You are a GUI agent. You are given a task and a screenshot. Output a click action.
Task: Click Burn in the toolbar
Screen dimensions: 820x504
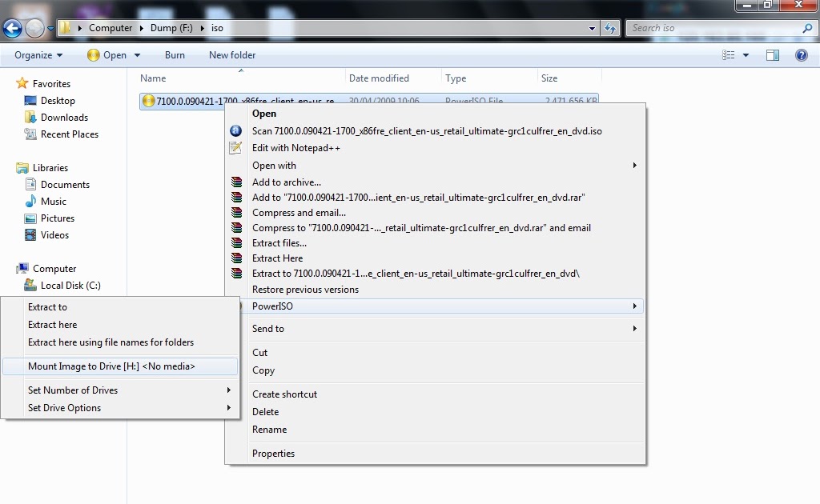click(x=175, y=55)
